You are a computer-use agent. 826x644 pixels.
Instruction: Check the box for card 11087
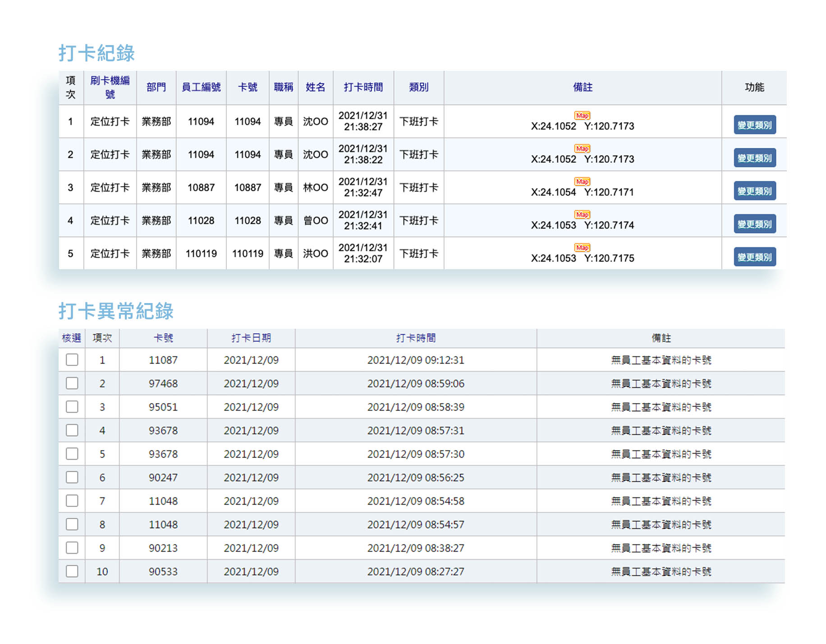(x=72, y=360)
